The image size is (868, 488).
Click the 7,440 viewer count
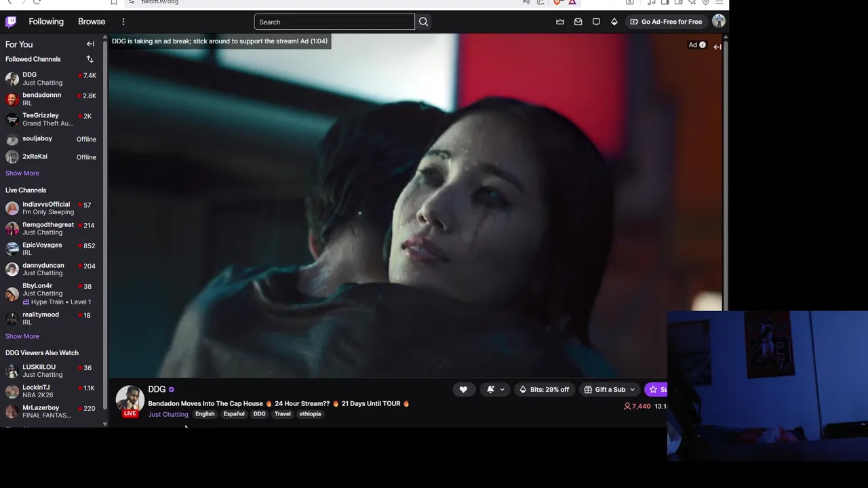(x=637, y=406)
